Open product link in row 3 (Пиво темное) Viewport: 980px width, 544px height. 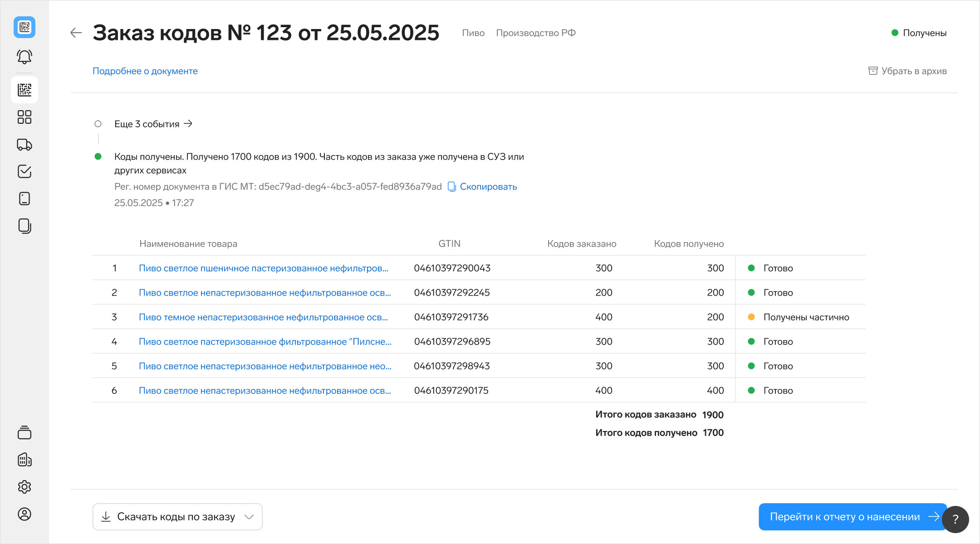pos(263,317)
